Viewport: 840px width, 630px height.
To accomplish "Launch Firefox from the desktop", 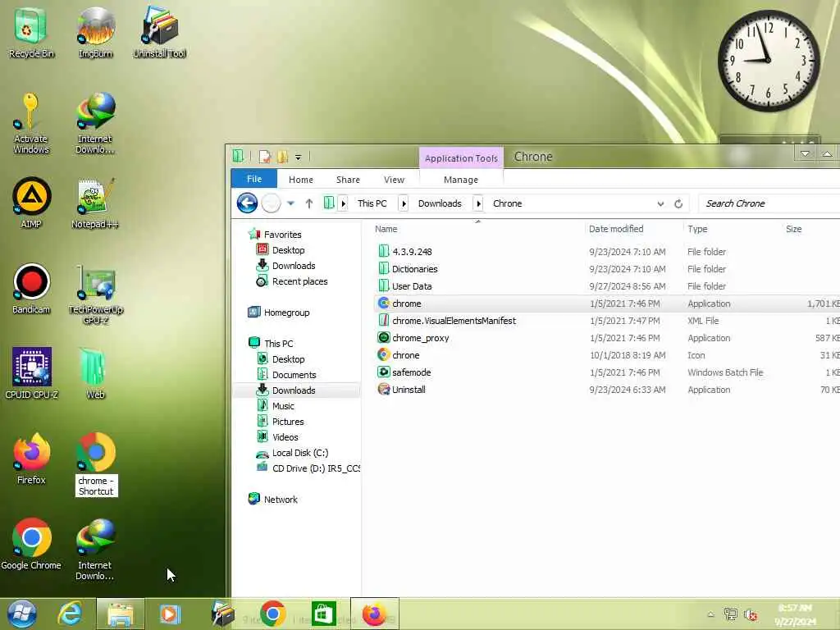I will click(31, 459).
